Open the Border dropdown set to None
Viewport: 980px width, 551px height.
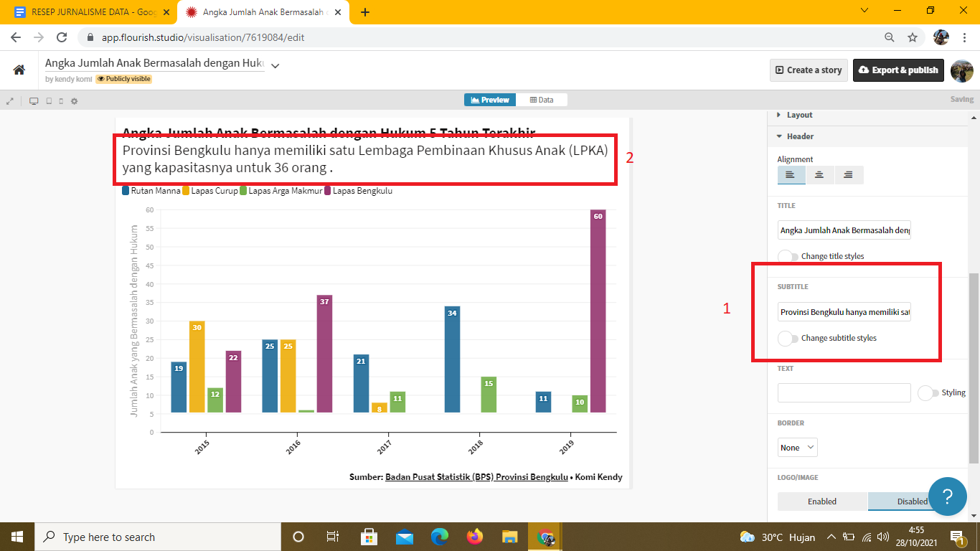point(797,448)
